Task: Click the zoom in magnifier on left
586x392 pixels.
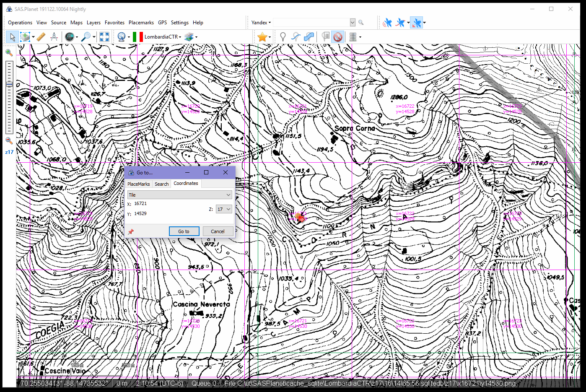Action: click(9, 53)
